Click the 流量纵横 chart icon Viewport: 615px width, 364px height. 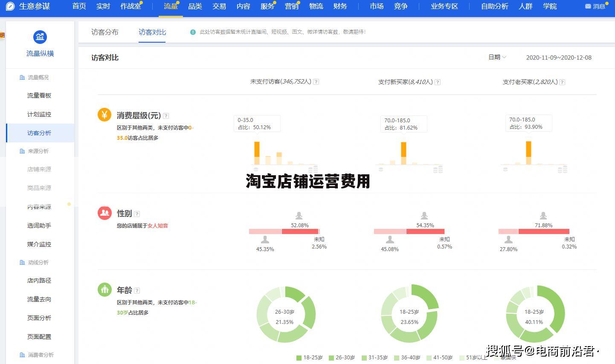40,37
